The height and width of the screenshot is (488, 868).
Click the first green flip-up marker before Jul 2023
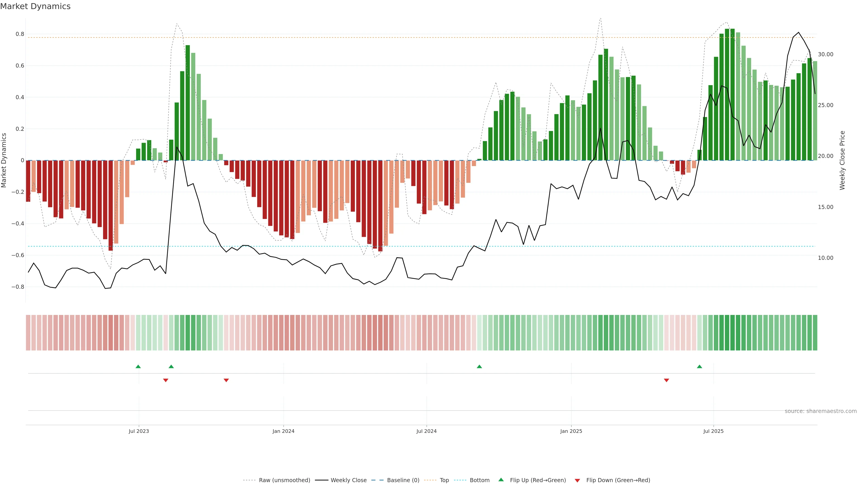click(138, 366)
